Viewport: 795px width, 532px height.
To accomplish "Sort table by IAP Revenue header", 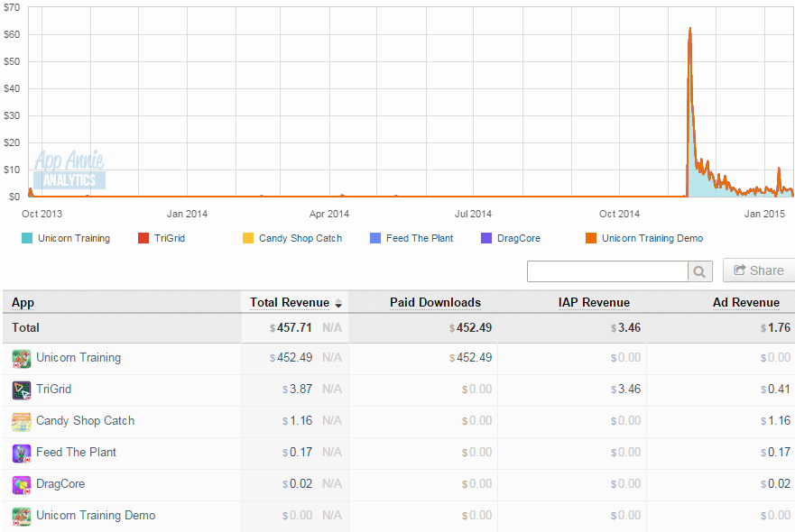I will pos(594,302).
